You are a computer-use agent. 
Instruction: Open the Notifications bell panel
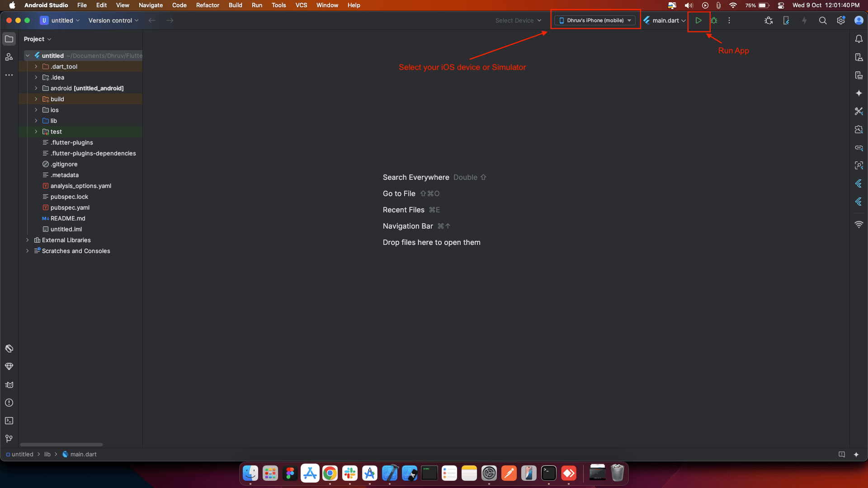[859, 39]
